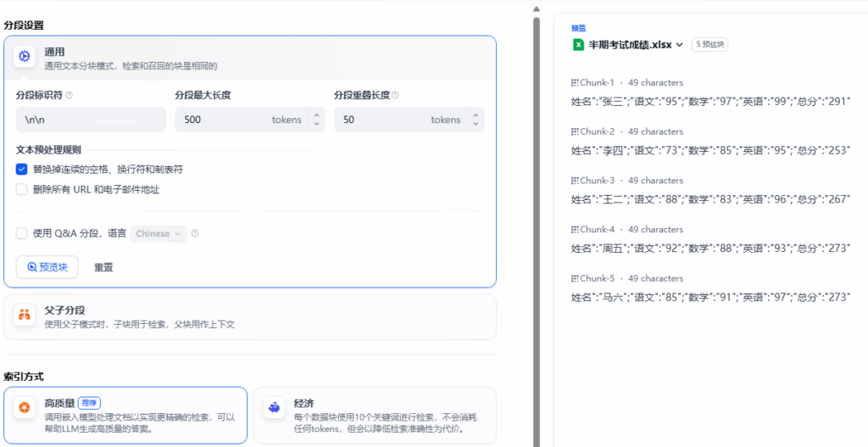The image size is (868, 447).
Task: Click help icon next to 分段重叠长度
Action: coord(396,96)
